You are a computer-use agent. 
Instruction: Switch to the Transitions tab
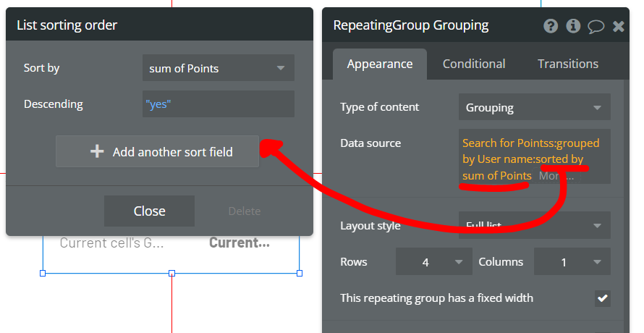(x=568, y=64)
